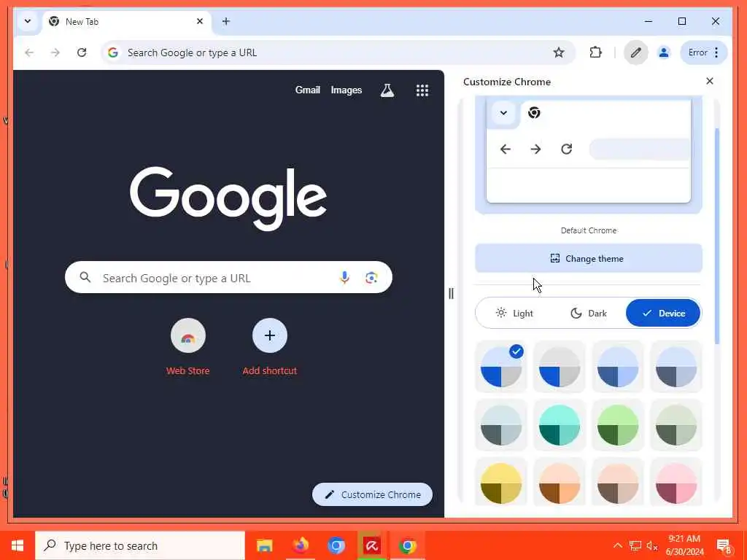The width and height of the screenshot is (747, 560).
Task: Reload the page with the refresh icon
Action: 82,52
